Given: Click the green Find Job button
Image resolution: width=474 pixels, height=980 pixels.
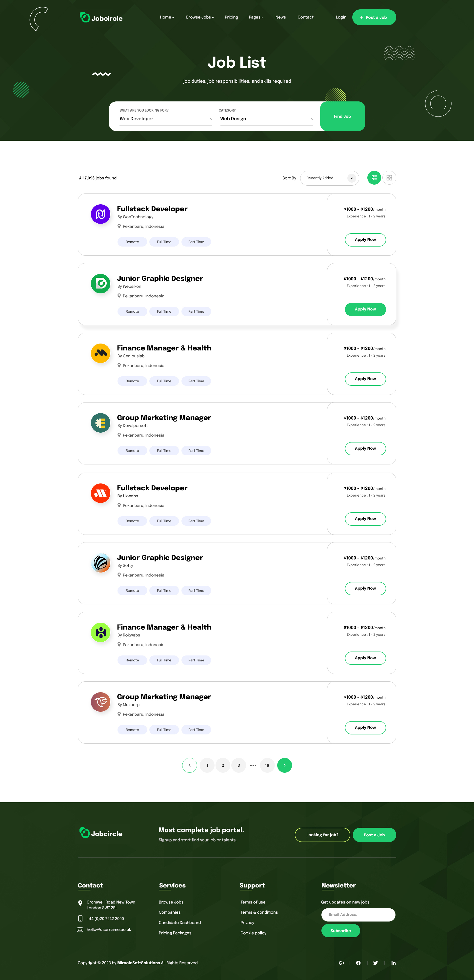Looking at the screenshot, I should coord(342,116).
